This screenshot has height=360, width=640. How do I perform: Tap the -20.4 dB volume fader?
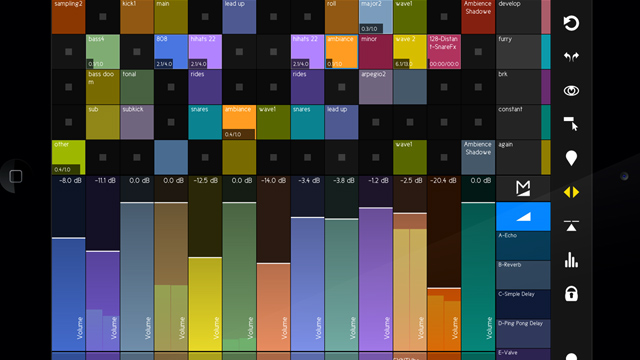pos(444,263)
